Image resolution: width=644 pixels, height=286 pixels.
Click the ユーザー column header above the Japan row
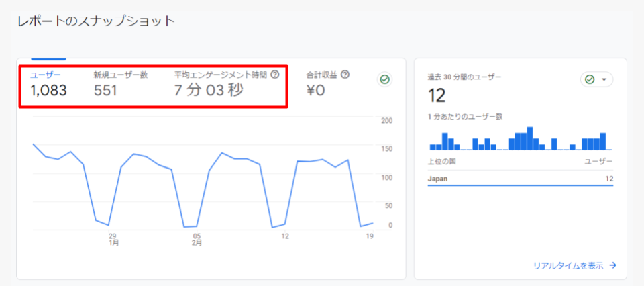coord(598,161)
